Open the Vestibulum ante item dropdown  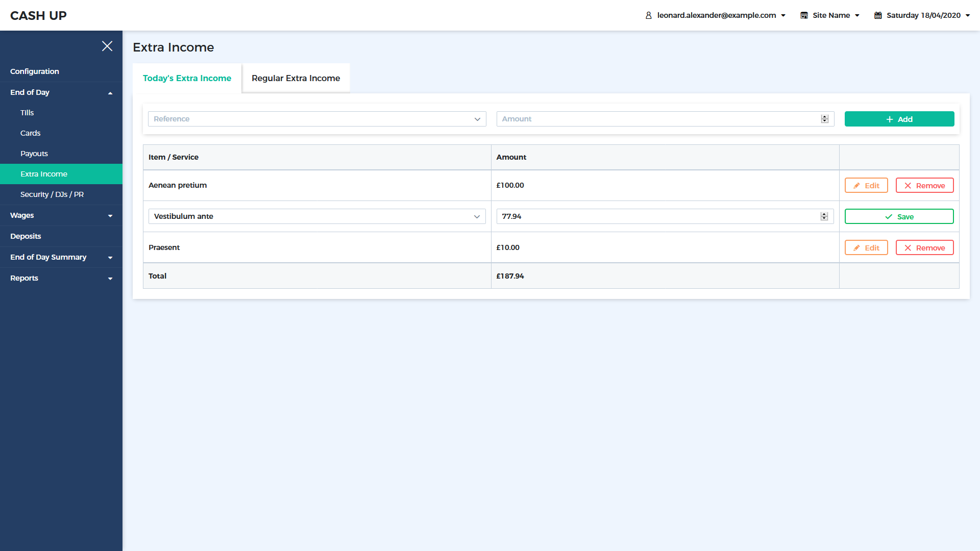click(317, 217)
